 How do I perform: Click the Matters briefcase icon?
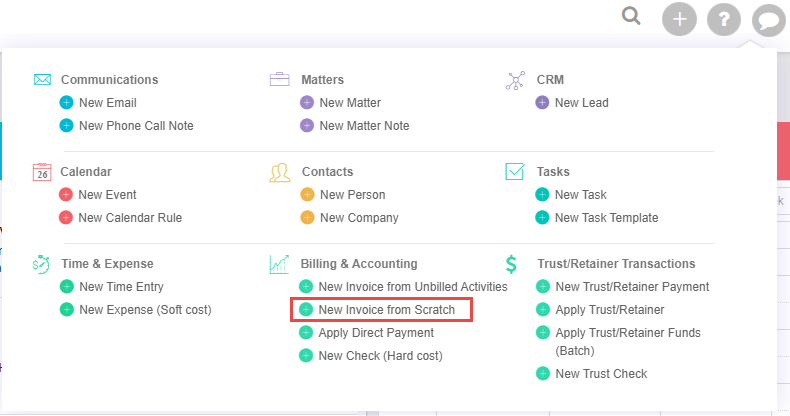pos(280,80)
